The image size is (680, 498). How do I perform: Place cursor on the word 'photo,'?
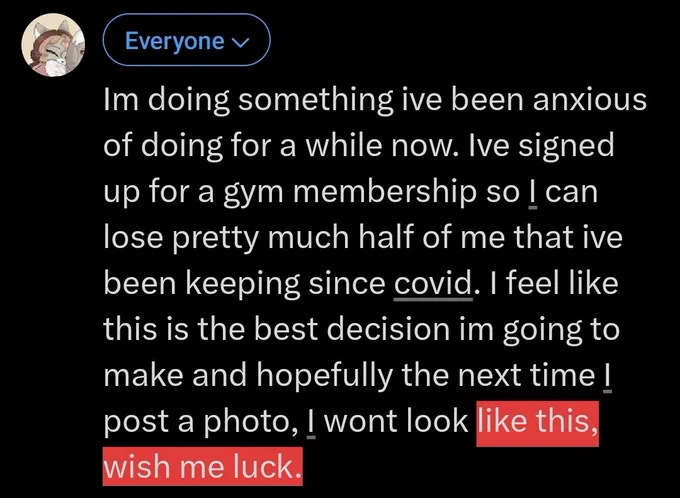(251, 423)
